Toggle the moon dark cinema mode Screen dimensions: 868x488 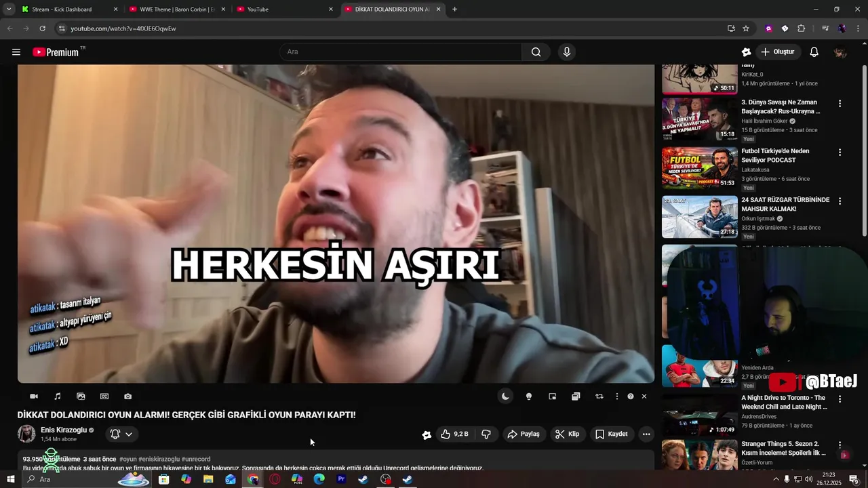[x=505, y=396]
